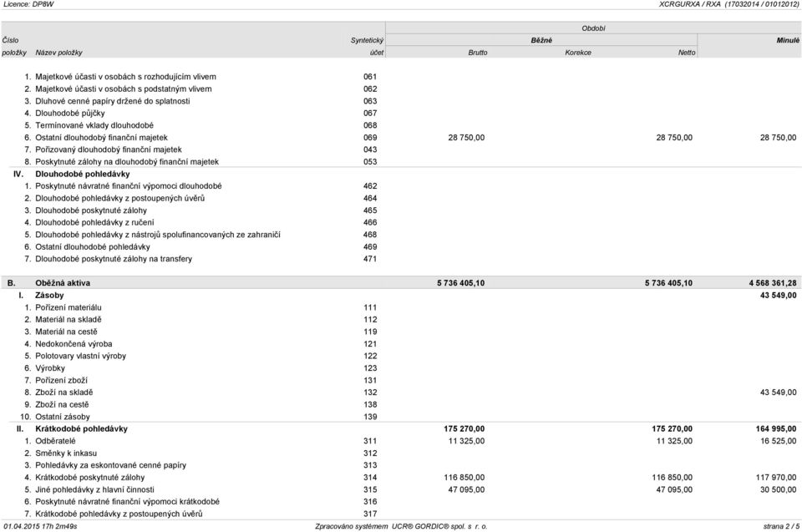This screenshot has width=802, height=532.
Task: Click Brutto value 116 850,00
Action: [x=464, y=477]
